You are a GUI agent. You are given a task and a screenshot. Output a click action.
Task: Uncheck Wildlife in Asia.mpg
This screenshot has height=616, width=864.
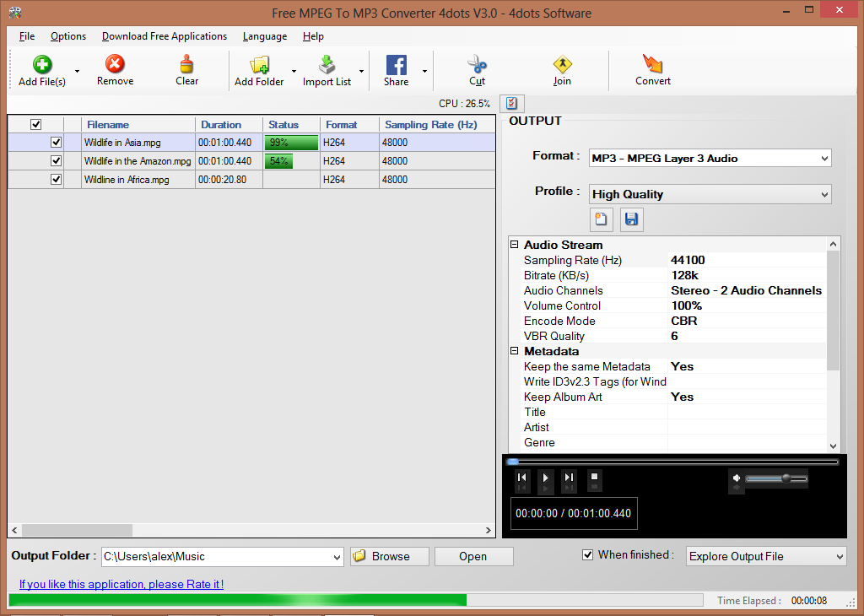click(56, 142)
